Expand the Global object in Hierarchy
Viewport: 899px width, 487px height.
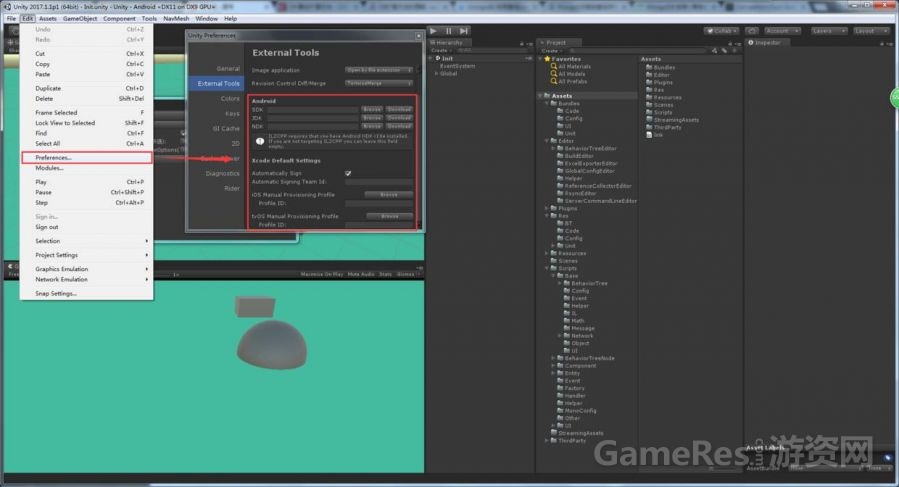pyautogui.click(x=436, y=73)
